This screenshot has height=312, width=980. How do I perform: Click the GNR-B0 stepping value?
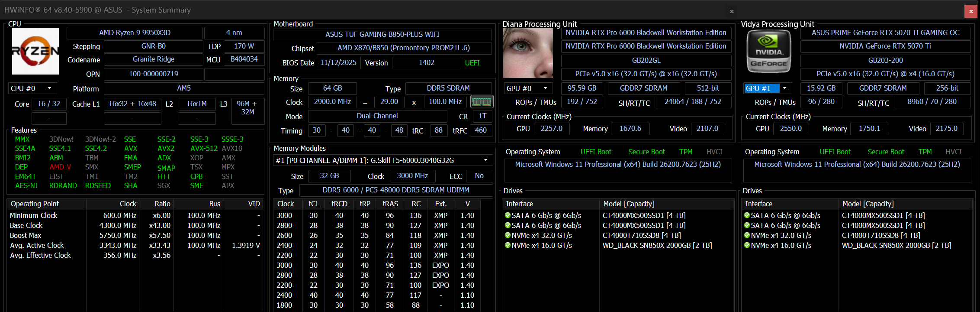coord(153,46)
